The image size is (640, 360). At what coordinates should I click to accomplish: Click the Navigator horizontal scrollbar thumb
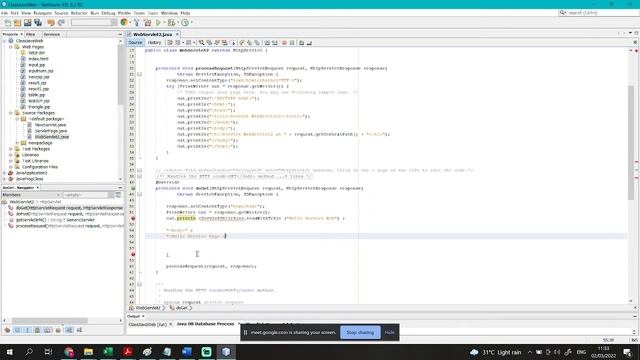(x=49, y=321)
